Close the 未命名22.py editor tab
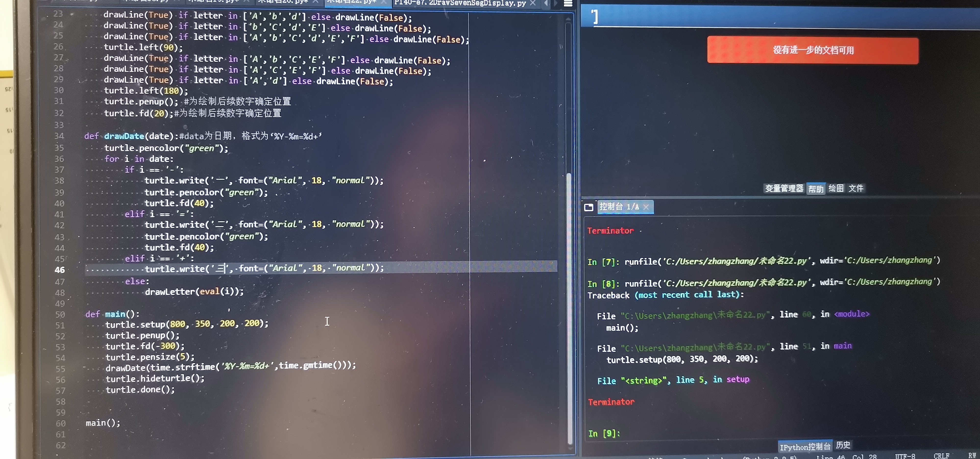The height and width of the screenshot is (459, 980). click(x=384, y=2)
